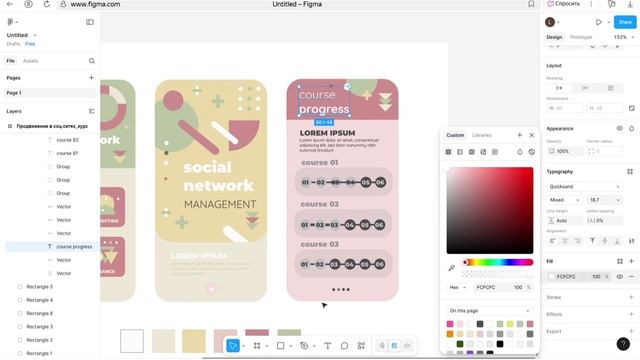Add an Export setting with plus

pos(631,331)
